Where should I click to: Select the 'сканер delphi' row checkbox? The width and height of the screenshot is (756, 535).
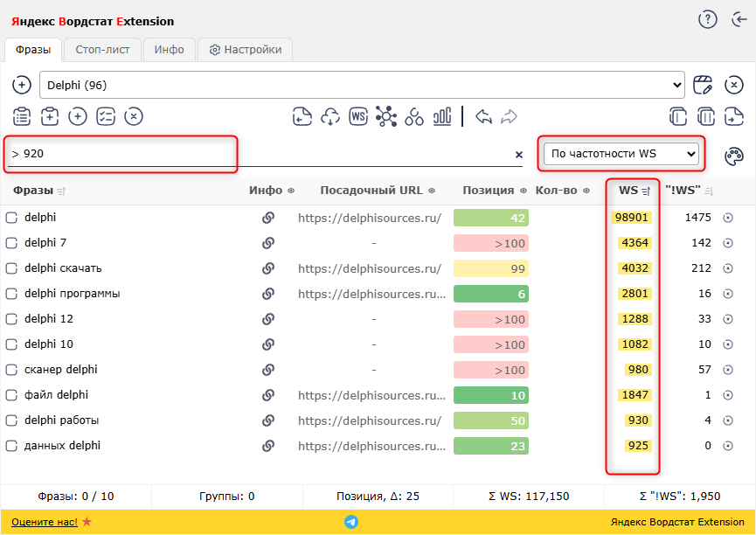point(12,370)
